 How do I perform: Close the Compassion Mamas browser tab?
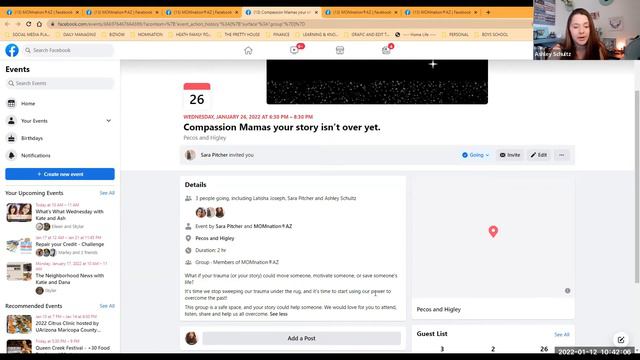[316, 12]
